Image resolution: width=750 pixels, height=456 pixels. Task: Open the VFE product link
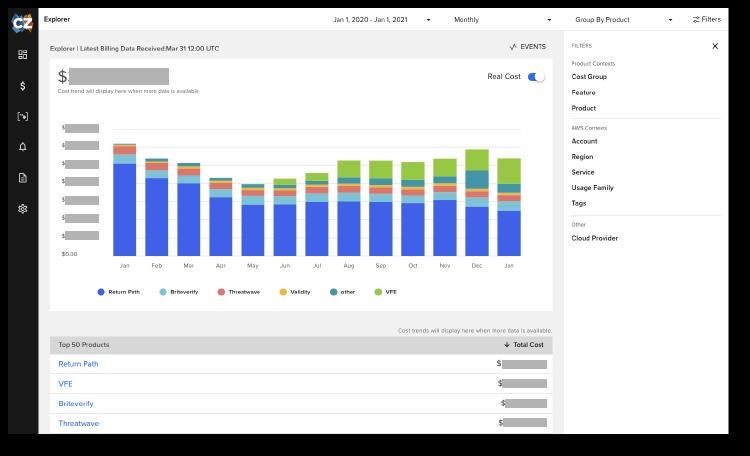[x=65, y=384]
